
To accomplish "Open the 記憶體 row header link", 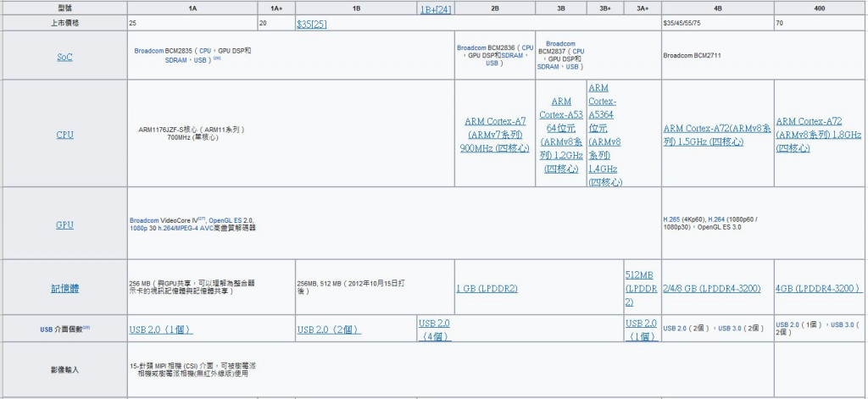I will click(x=64, y=288).
